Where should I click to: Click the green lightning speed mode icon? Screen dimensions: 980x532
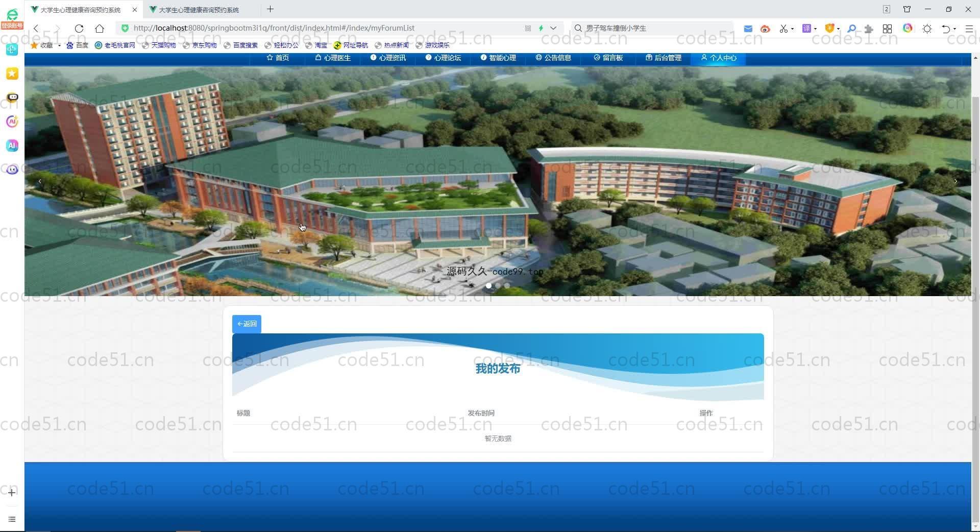[541, 28]
